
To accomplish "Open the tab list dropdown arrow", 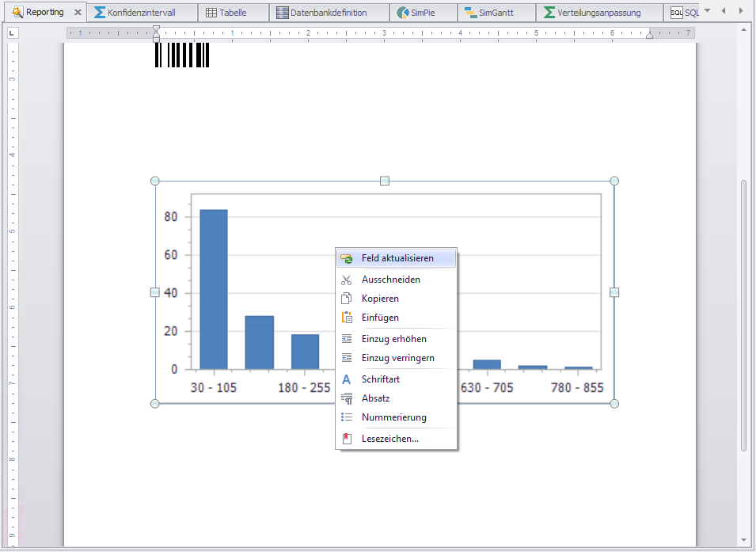I will (707, 10).
